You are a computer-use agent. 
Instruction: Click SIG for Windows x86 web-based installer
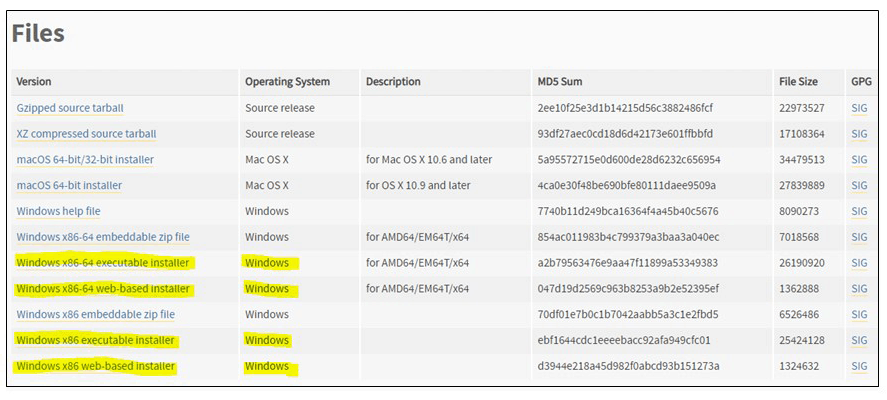(859, 367)
